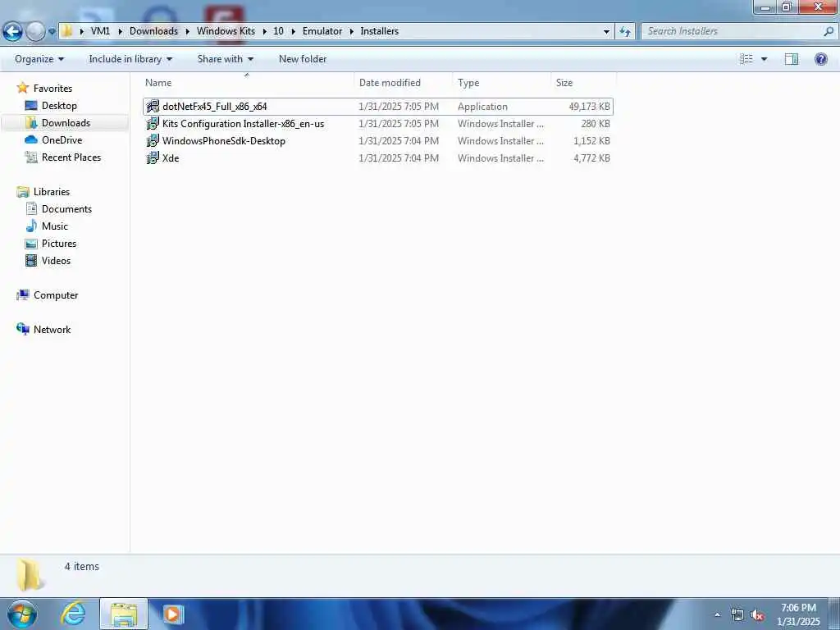
Task: Open the Music library
Action: click(55, 226)
